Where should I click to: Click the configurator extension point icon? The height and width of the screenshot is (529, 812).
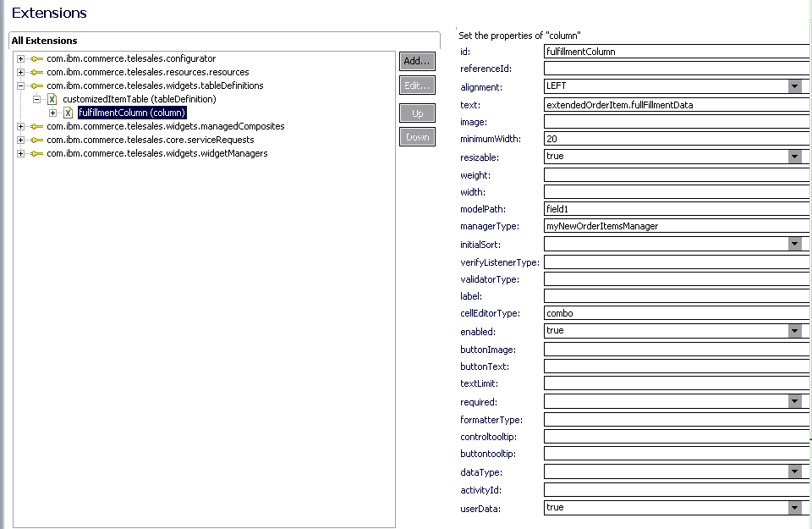[x=36, y=58]
